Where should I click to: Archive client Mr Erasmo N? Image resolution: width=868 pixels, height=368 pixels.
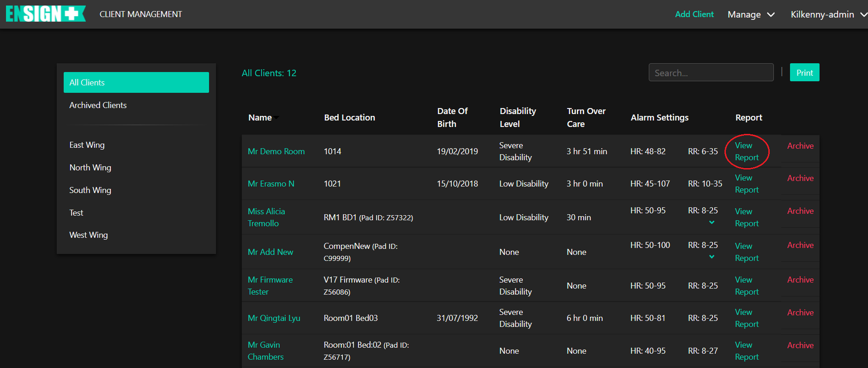800,178
